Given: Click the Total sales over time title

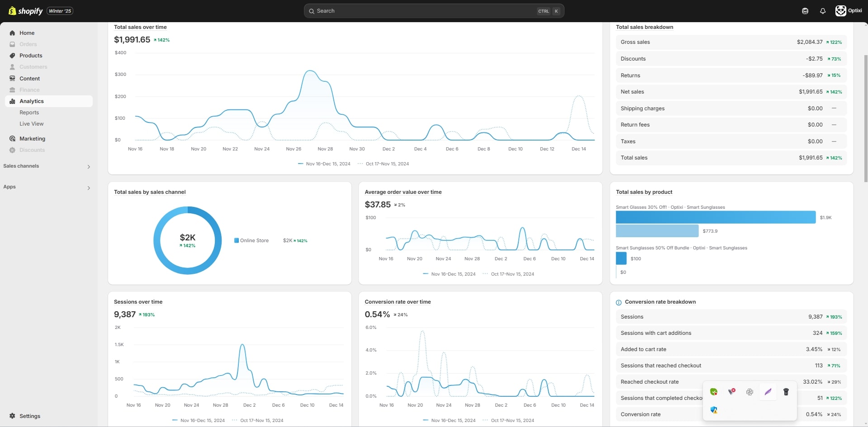Looking at the screenshot, I should click(140, 27).
